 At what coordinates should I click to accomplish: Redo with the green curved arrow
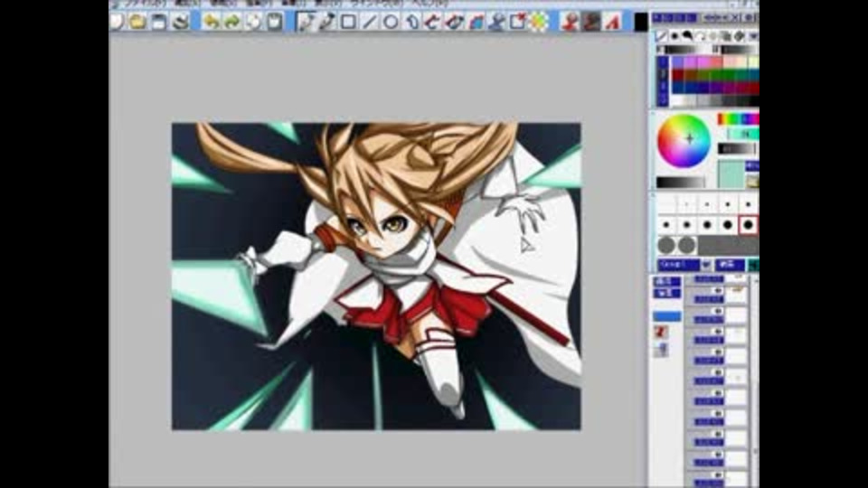(x=232, y=22)
